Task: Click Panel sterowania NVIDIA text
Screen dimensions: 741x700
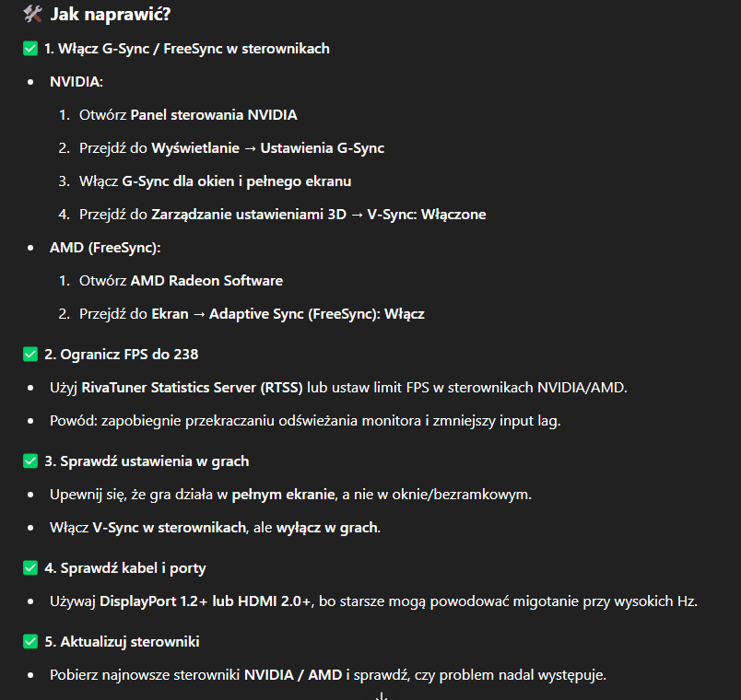Action: point(214,115)
